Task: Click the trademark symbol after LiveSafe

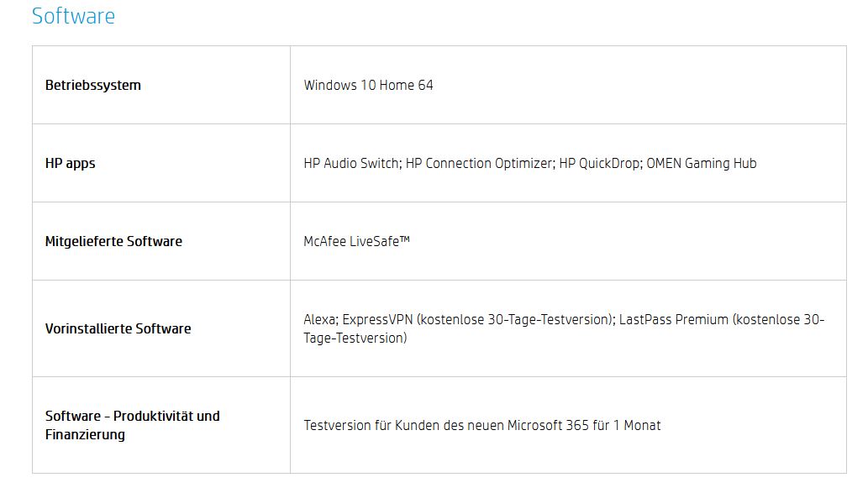Action: pyautogui.click(x=404, y=239)
